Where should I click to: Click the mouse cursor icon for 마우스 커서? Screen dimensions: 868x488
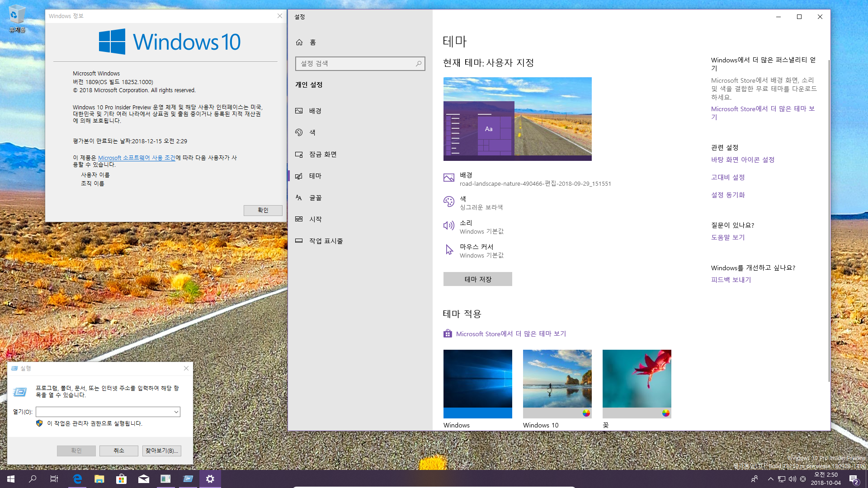[449, 249]
